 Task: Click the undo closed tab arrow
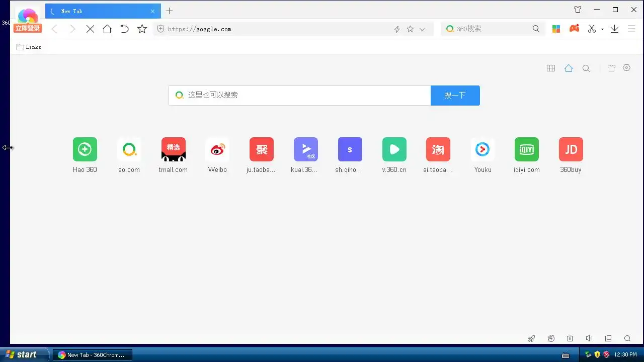pos(124,29)
